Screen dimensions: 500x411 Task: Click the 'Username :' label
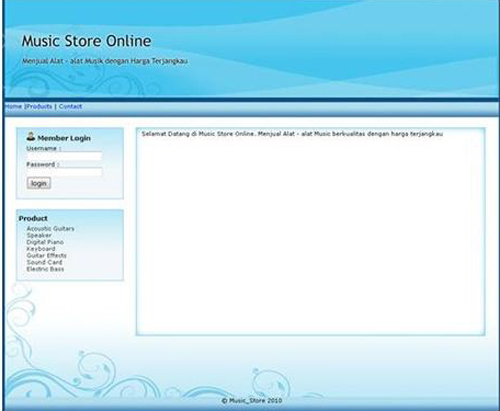pos(44,148)
